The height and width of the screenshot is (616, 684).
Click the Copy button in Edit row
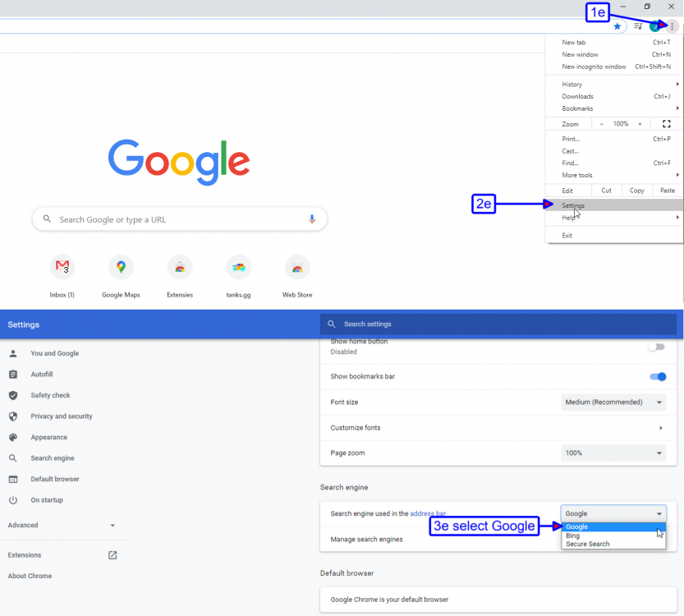pos(637,191)
